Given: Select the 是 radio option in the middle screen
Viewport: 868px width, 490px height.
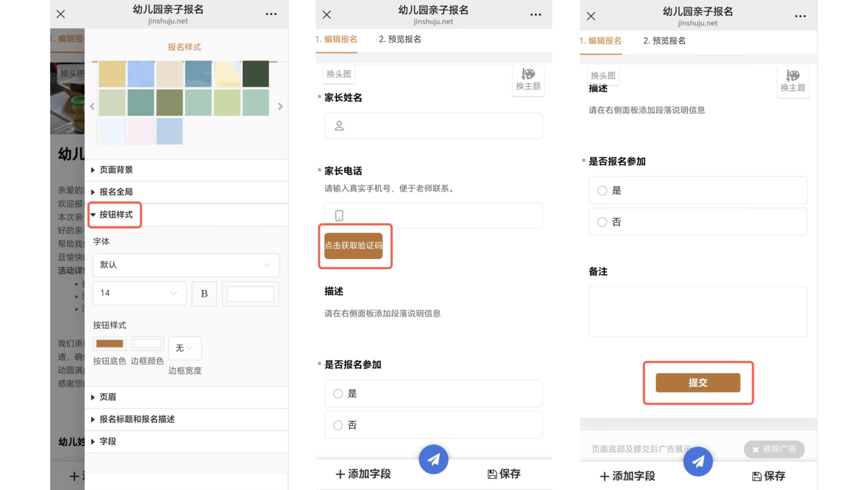Looking at the screenshot, I should [x=338, y=394].
